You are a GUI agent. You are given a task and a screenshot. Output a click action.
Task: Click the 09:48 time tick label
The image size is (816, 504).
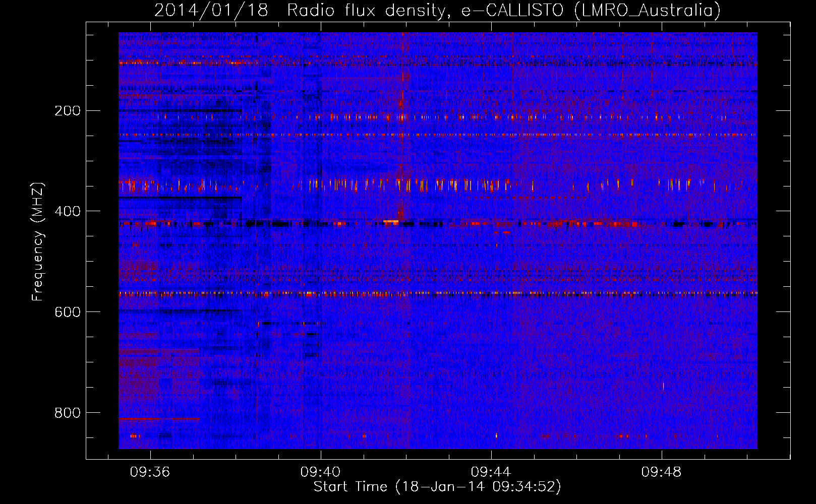pos(661,472)
